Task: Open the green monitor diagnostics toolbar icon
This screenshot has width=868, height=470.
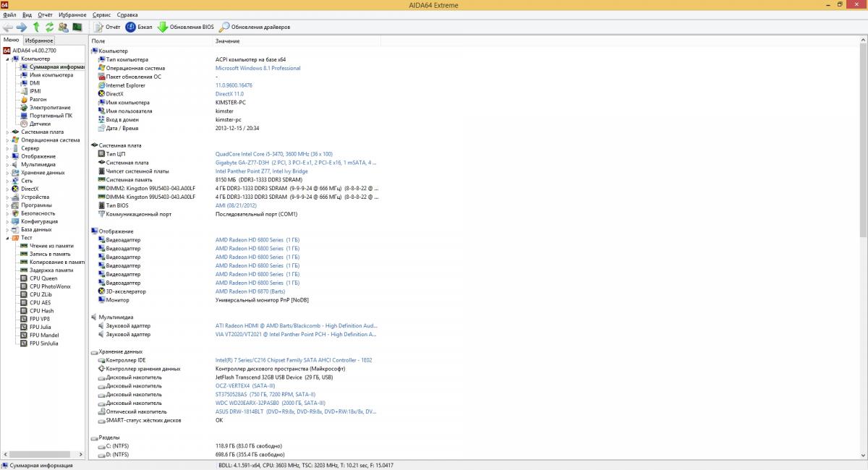Action: (77, 27)
